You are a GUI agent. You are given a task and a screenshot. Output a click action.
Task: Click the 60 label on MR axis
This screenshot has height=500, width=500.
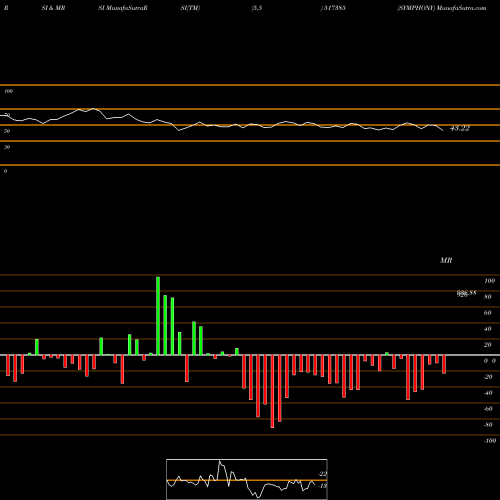point(488,313)
